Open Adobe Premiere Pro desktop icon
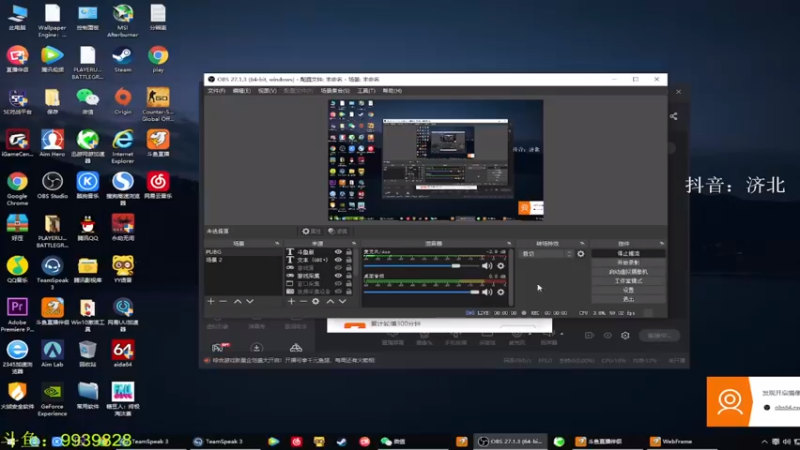This screenshot has width=800, height=450. coord(17,315)
